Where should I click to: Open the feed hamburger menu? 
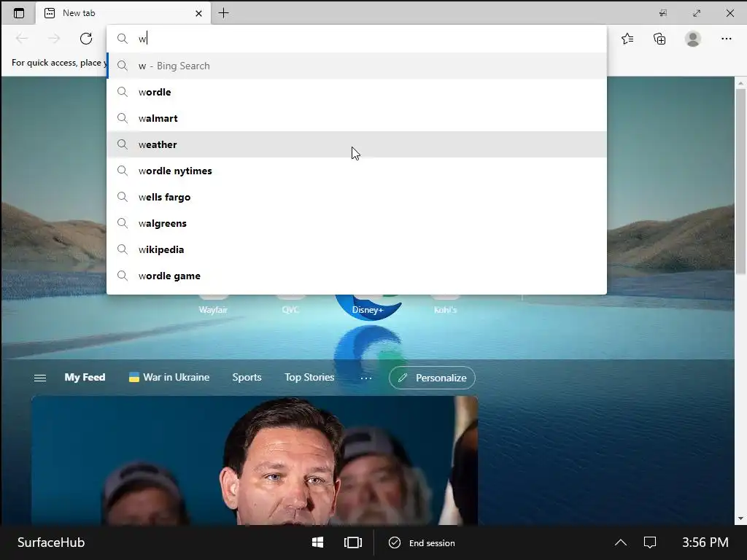[40, 378]
